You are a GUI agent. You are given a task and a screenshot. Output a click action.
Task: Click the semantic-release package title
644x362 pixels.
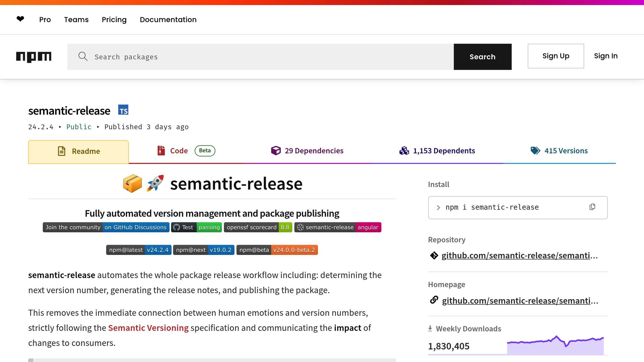(x=69, y=111)
